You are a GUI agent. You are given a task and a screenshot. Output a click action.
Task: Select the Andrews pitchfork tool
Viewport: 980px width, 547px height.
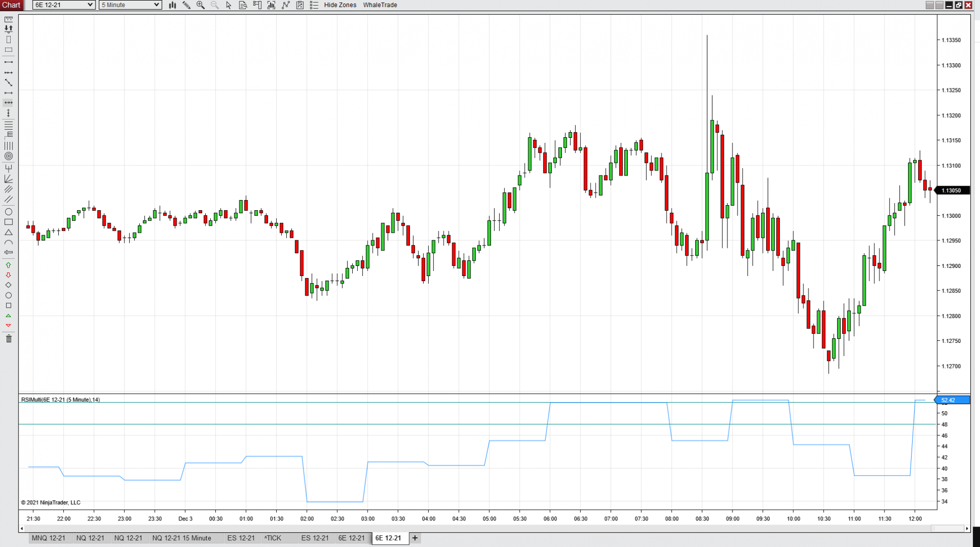point(9,167)
